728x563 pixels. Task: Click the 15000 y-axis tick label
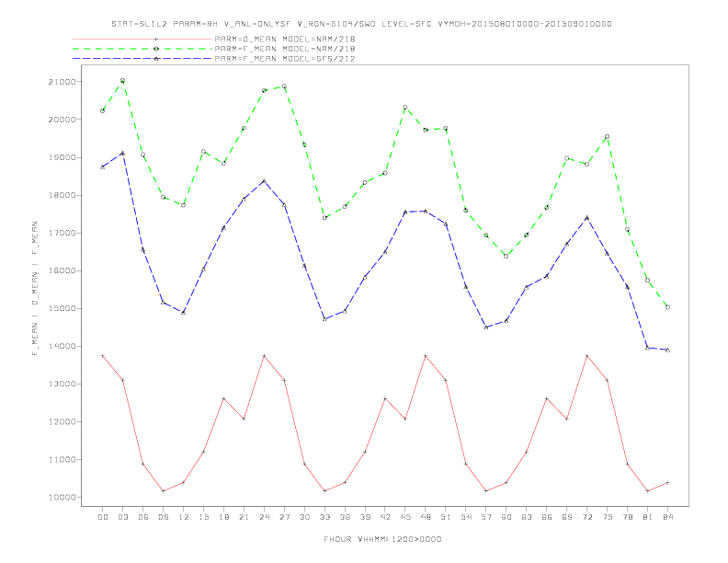62,308
